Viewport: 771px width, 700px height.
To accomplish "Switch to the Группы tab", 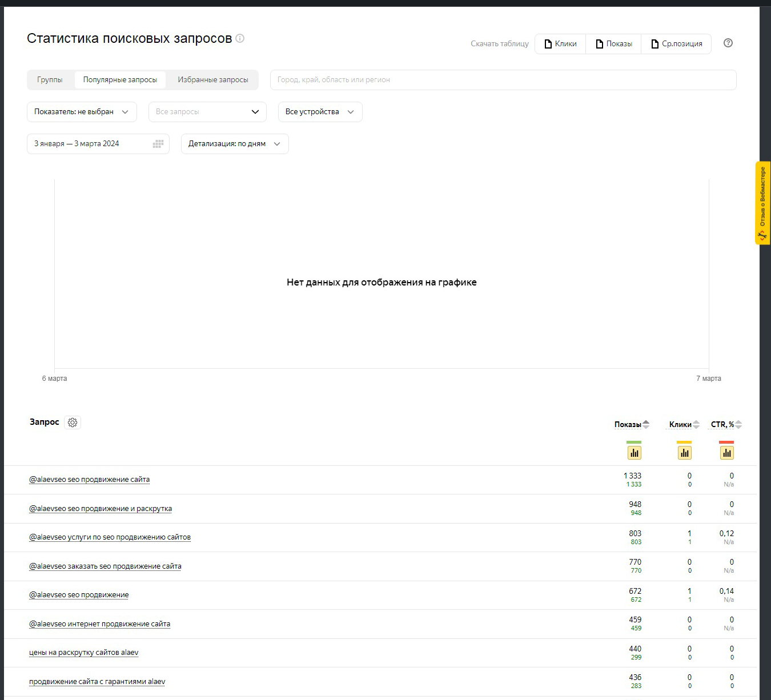I will click(50, 80).
